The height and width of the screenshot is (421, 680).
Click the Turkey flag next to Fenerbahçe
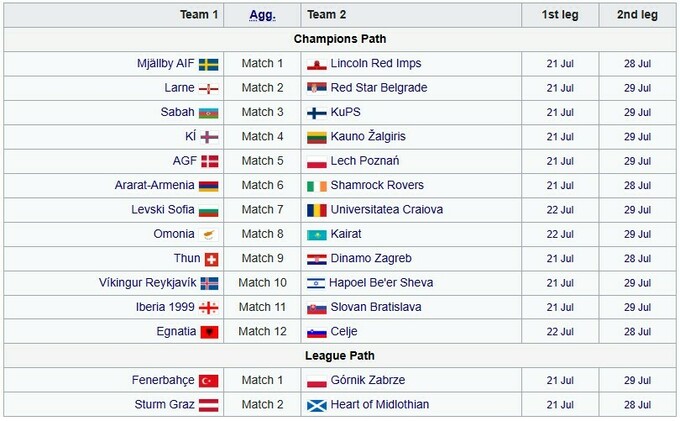(x=209, y=381)
